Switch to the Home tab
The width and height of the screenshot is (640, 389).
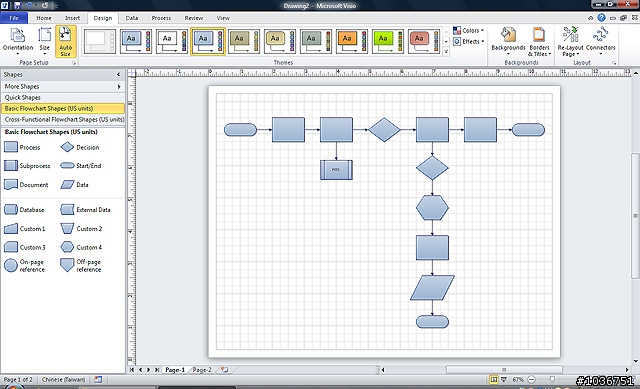pyautogui.click(x=44, y=18)
